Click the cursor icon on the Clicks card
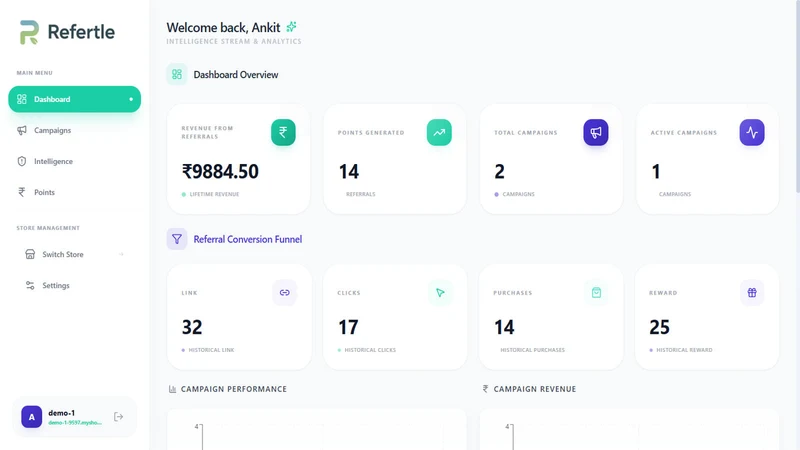Image resolution: width=800 pixels, height=450 pixels. tap(440, 292)
